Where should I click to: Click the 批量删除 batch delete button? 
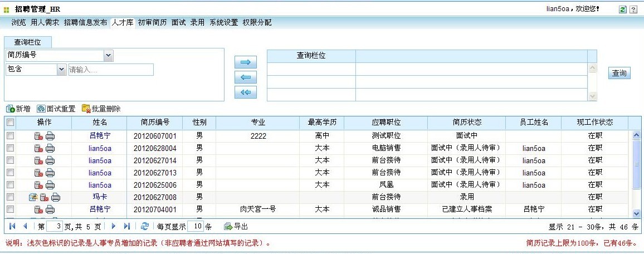coord(101,109)
